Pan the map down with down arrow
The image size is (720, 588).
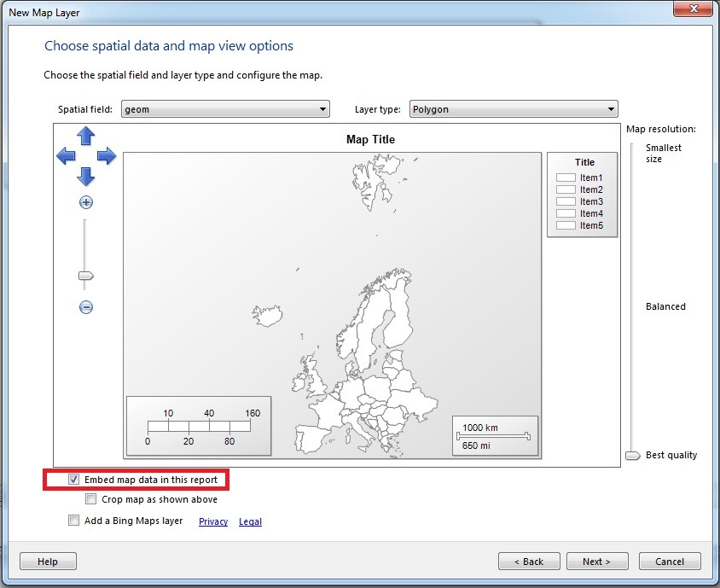tap(86, 177)
